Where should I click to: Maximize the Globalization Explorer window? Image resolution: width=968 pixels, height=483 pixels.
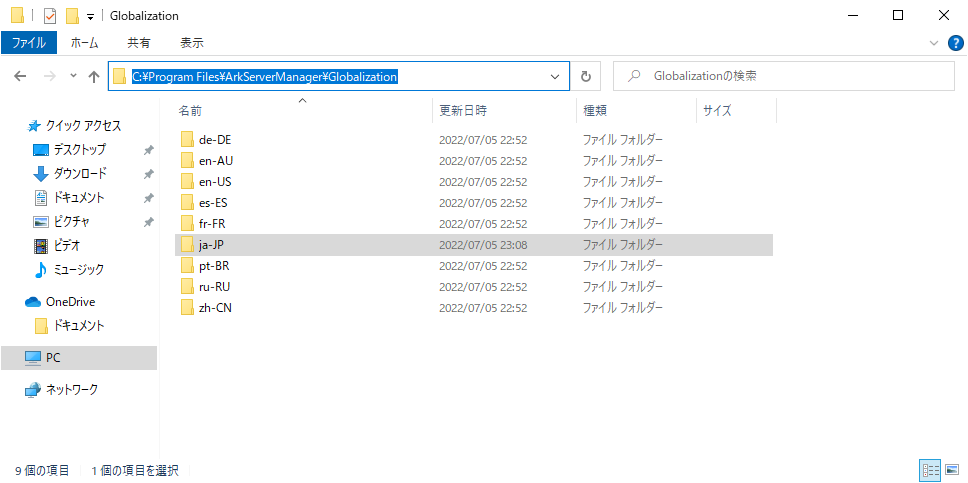click(898, 15)
